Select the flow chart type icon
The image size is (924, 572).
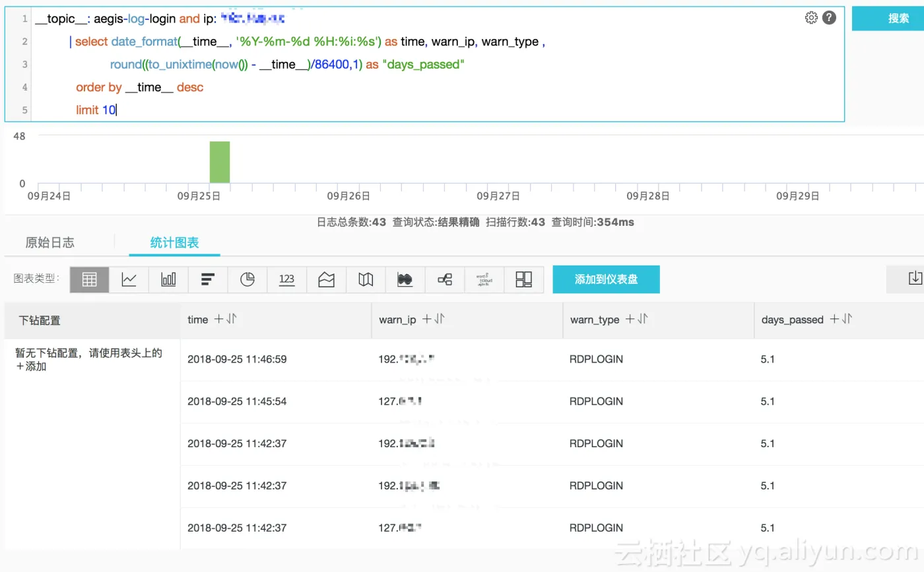tap(405, 279)
